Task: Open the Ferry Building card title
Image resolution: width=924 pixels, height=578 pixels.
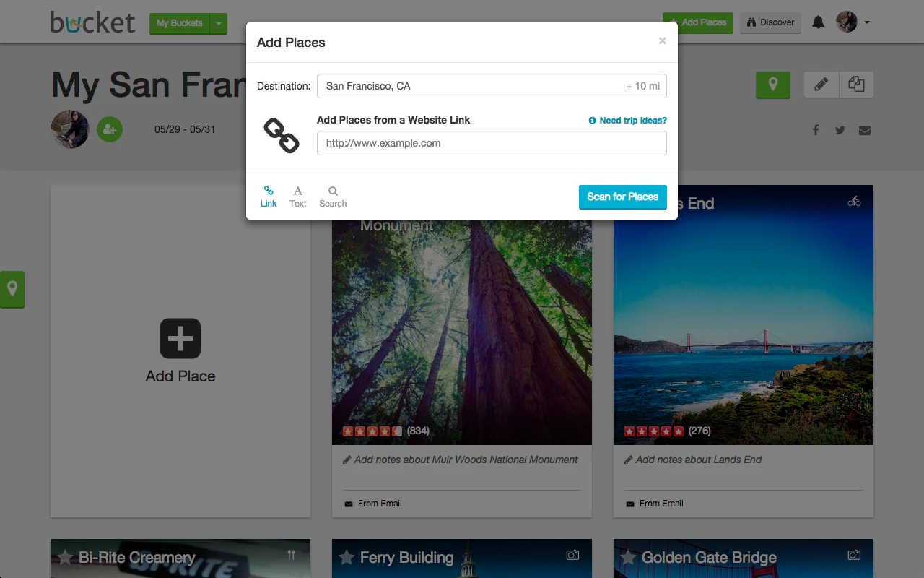Action: coord(406,558)
